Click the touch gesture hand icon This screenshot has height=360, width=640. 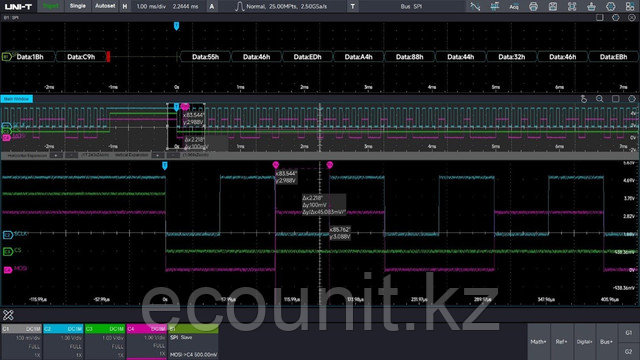click(584, 99)
